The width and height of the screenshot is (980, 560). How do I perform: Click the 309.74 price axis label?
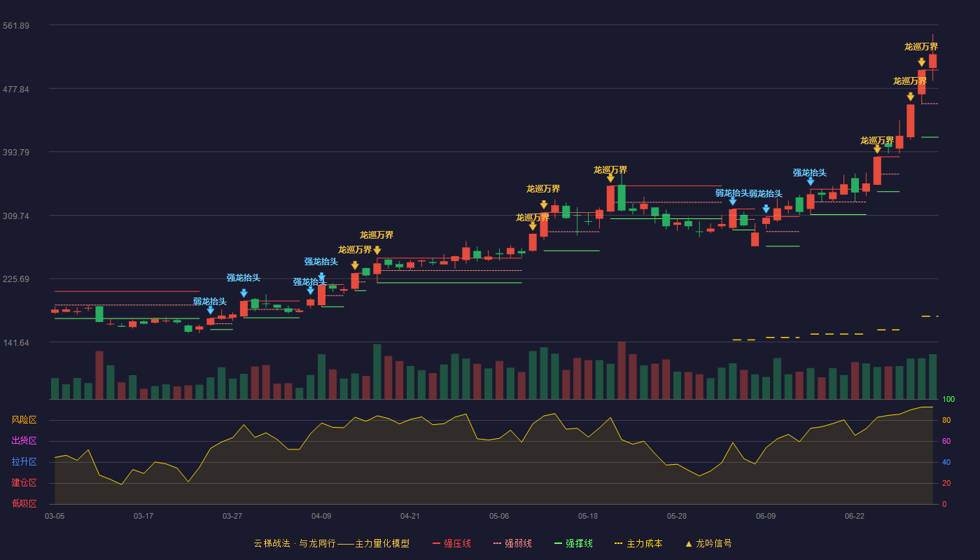(16, 216)
